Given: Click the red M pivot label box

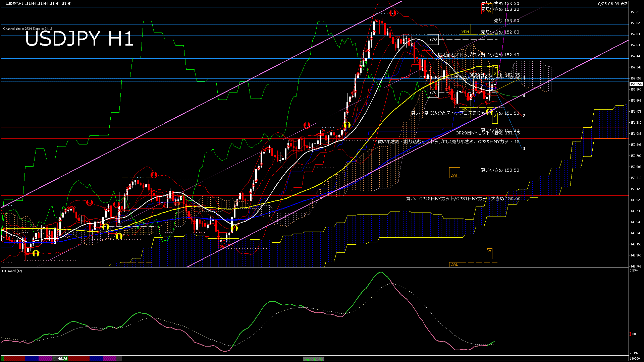Looking at the screenshot, I should [484, 11].
